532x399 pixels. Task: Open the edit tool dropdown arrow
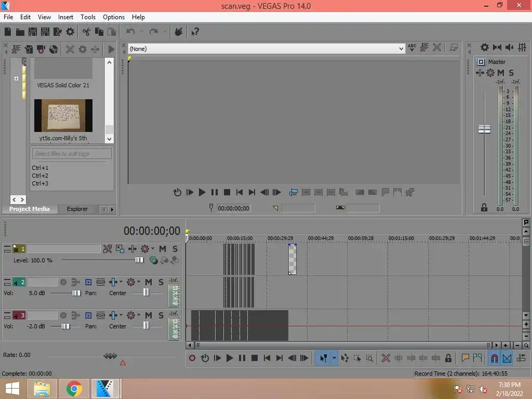[334, 358]
